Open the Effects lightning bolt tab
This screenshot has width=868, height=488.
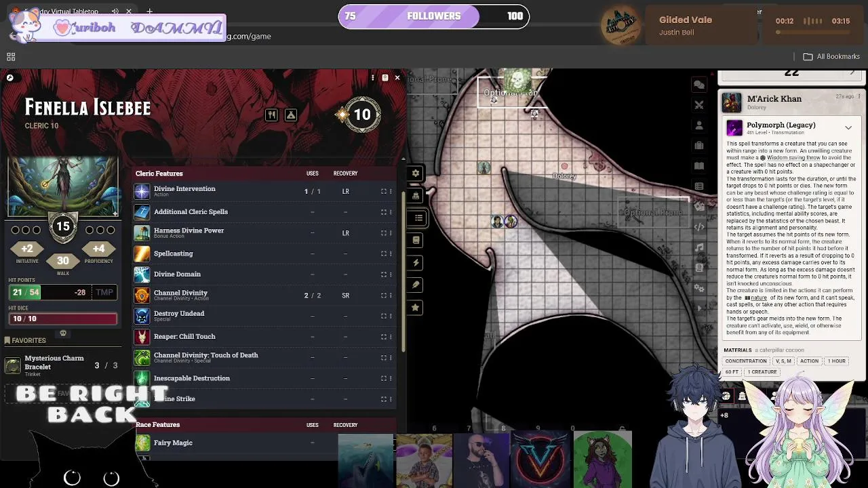tap(416, 262)
